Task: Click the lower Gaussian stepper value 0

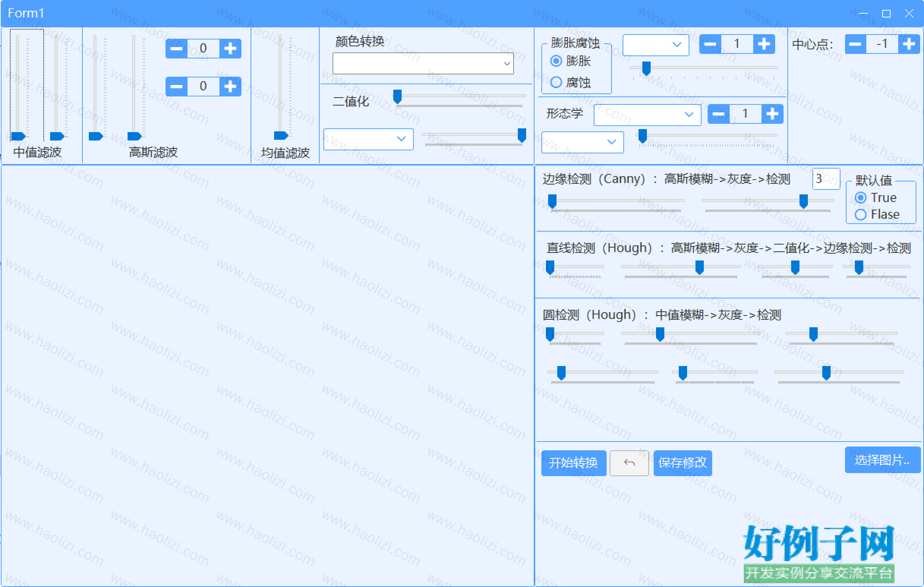Action: pyautogui.click(x=203, y=87)
